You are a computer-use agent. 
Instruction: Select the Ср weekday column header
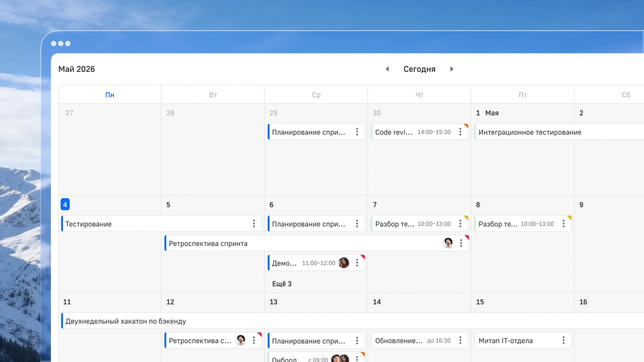tap(316, 95)
